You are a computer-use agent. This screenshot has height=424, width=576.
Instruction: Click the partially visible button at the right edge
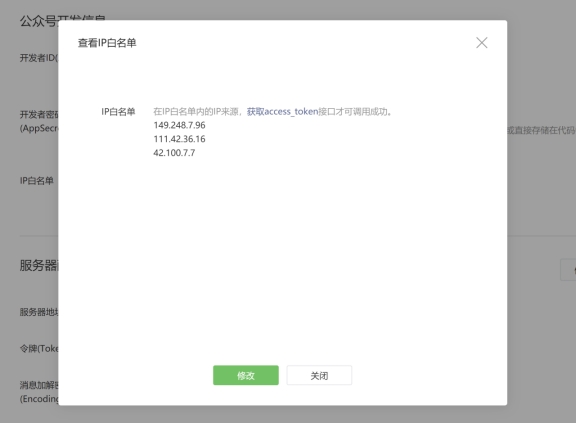coord(568,270)
